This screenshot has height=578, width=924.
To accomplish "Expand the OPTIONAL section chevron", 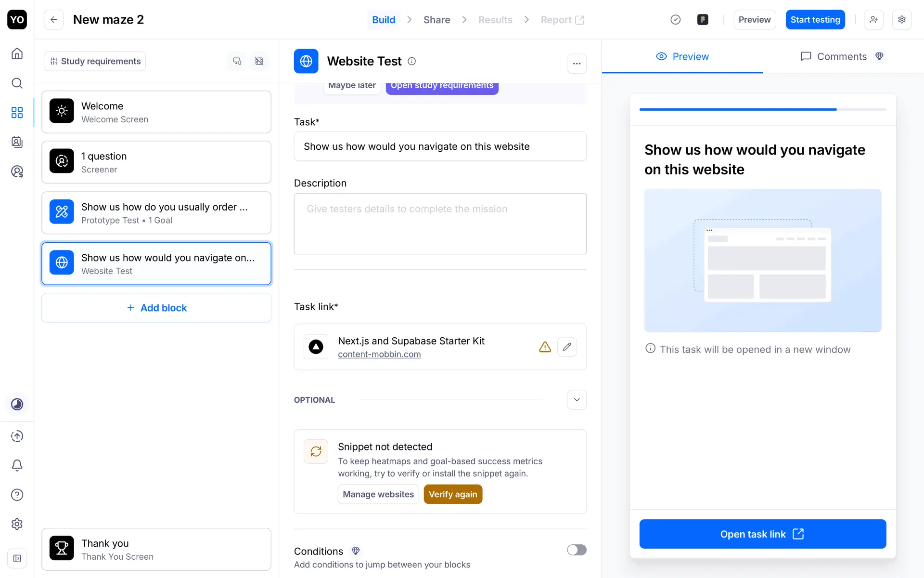I will (x=577, y=400).
